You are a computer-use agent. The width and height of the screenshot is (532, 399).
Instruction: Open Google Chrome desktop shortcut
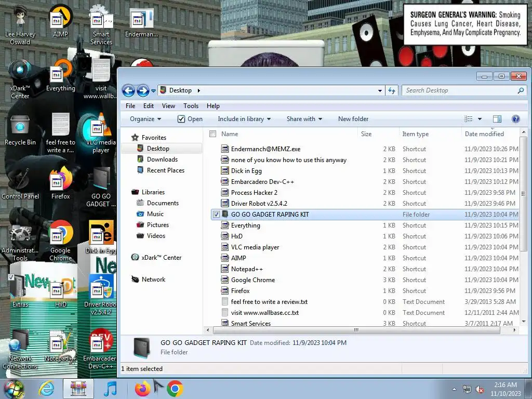[x=60, y=241]
